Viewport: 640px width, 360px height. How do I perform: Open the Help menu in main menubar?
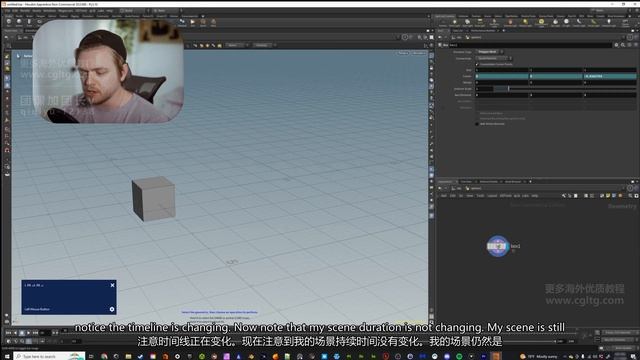click(109, 11)
